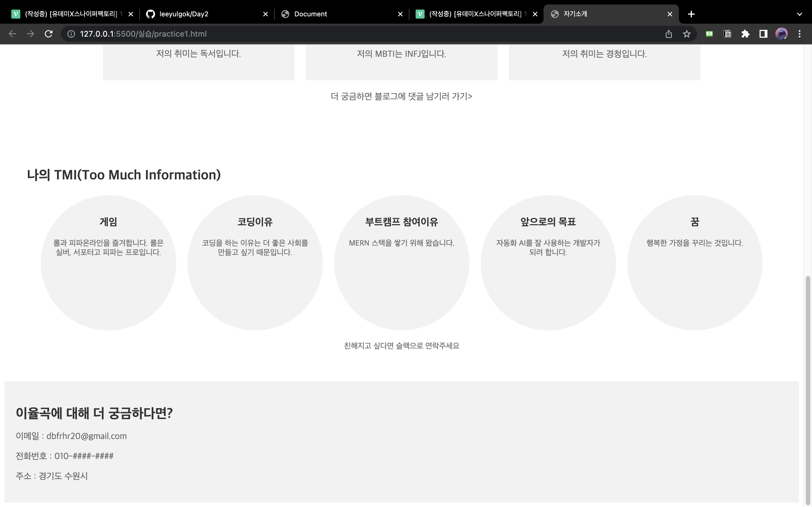Click the vertical page scrollbar thumb
The height and width of the screenshot is (507, 812).
tap(808, 386)
